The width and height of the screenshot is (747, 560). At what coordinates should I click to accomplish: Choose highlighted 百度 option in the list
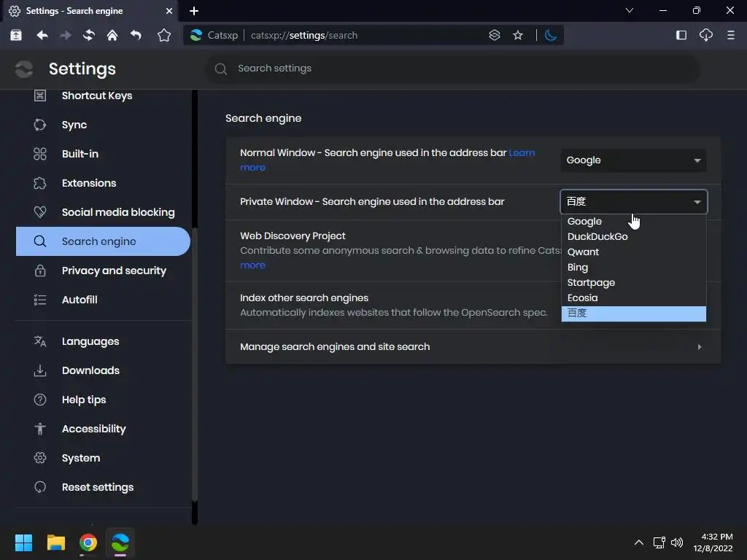[634, 314]
